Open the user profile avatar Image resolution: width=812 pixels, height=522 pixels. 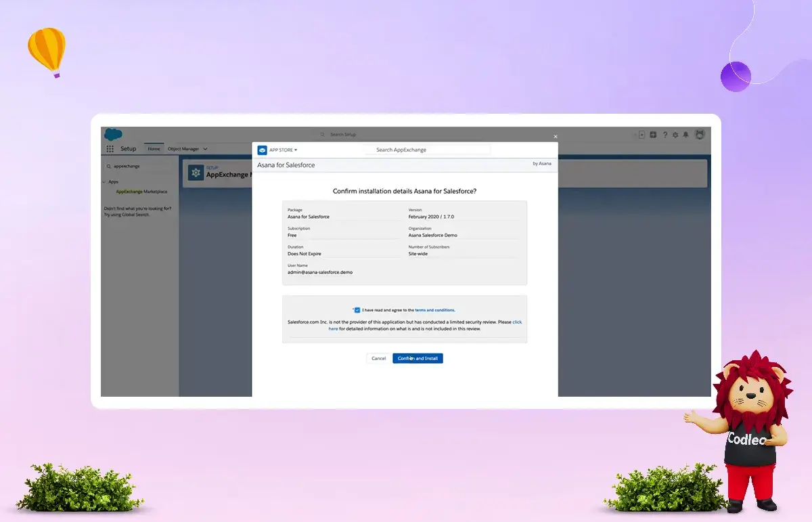(x=700, y=134)
